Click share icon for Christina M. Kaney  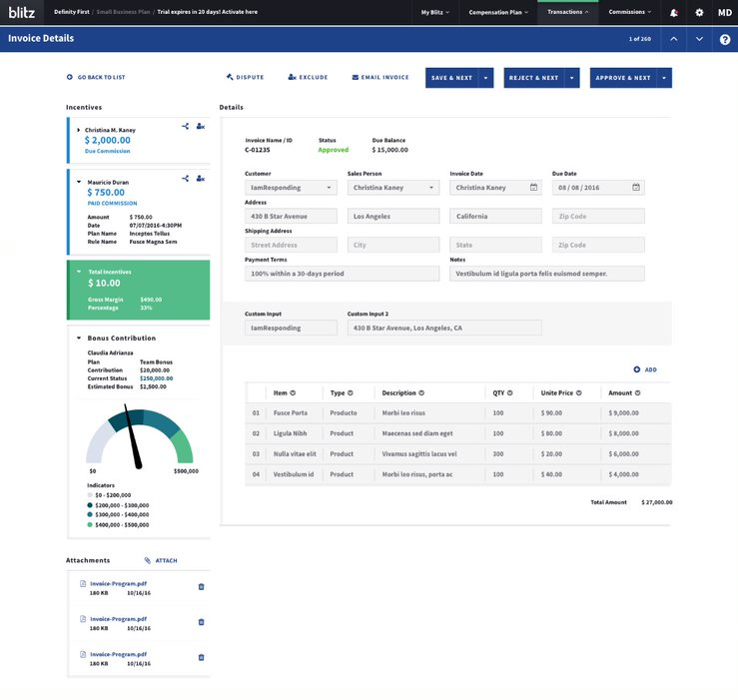click(x=186, y=126)
